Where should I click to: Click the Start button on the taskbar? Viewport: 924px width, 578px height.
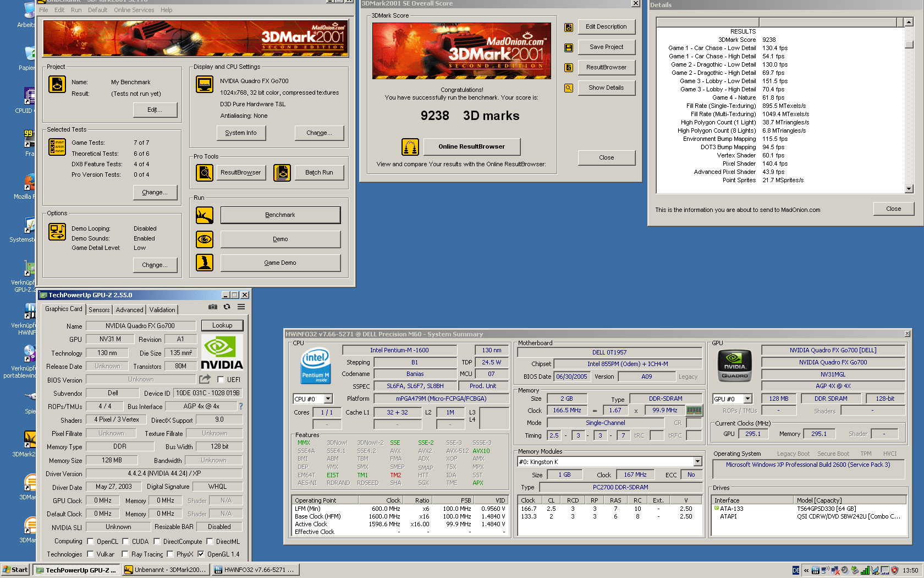click(15, 570)
